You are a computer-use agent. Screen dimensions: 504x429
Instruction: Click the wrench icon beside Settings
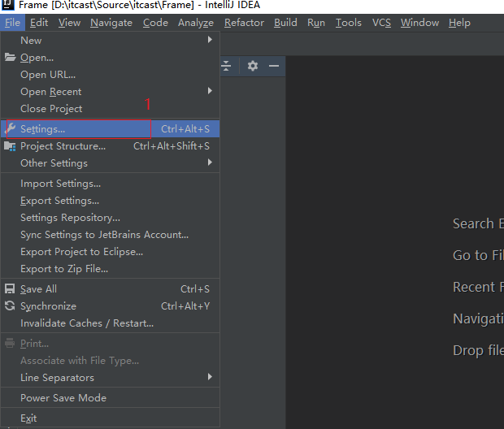tap(11, 129)
